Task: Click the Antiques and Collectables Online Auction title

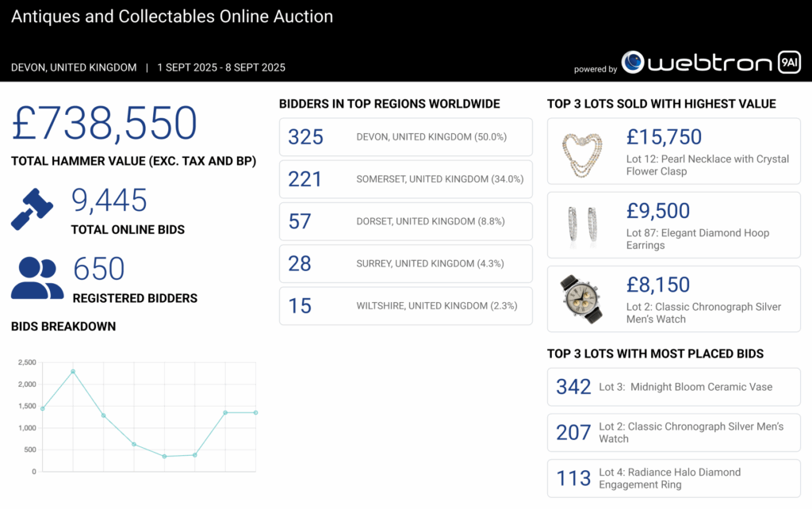Action: [x=172, y=17]
